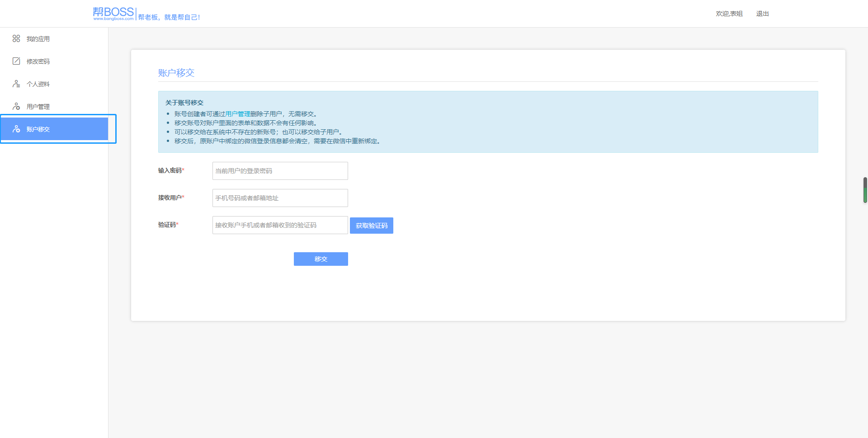Open the 我的应用 menu item
868x438 pixels.
click(38, 39)
